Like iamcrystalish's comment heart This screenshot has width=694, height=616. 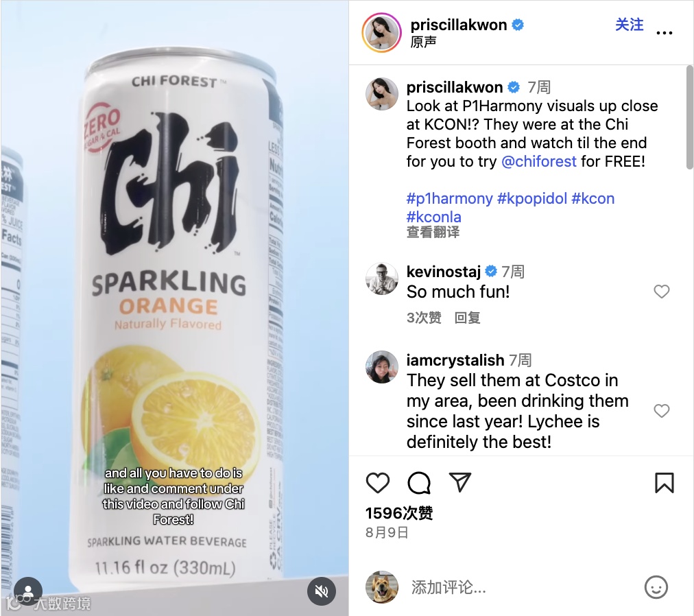(x=662, y=411)
